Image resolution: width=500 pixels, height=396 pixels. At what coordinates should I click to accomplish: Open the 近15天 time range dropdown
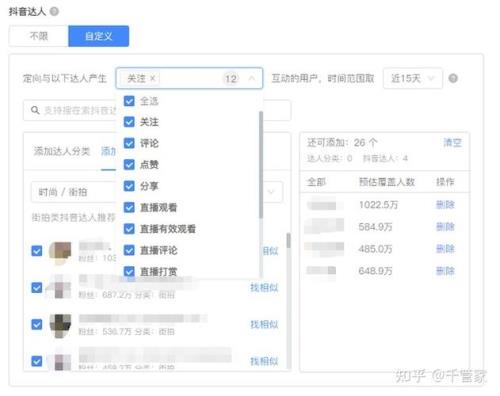click(x=413, y=78)
